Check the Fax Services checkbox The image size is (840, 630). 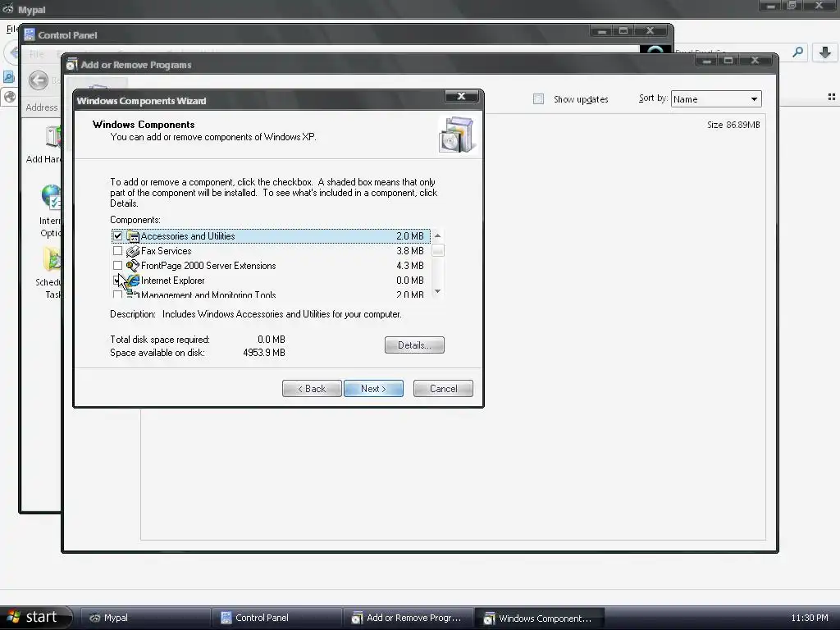click(x=117, y=251)
